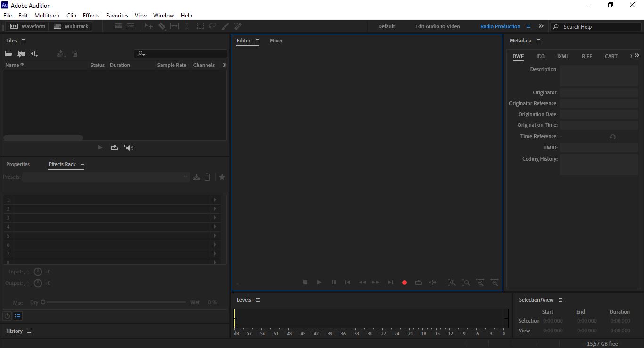Expand effect slot 3 arrow
Screen dimensions: 644x348
point(215,218)
